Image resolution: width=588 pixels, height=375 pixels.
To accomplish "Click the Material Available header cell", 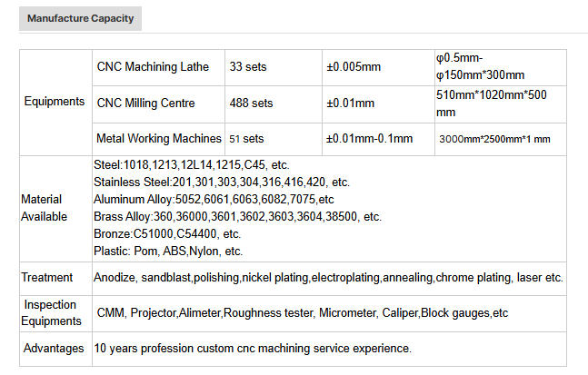I will 55,209.
